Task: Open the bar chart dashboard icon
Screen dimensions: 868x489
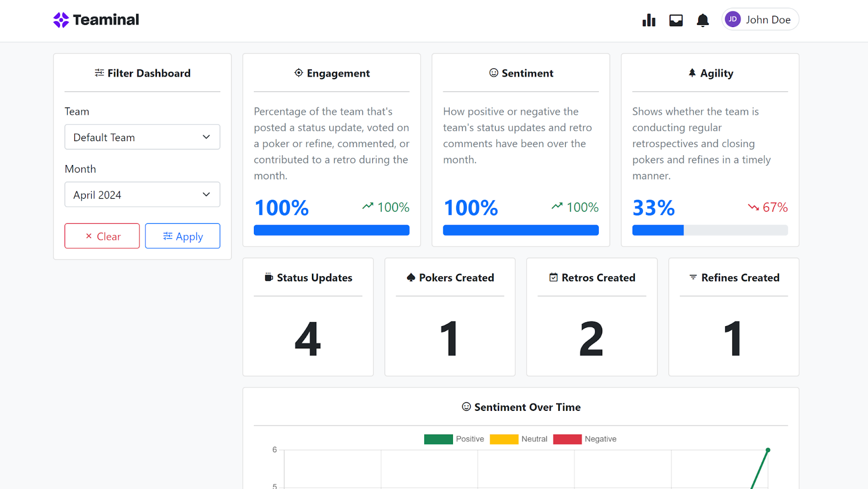Action: click(649, 20)
